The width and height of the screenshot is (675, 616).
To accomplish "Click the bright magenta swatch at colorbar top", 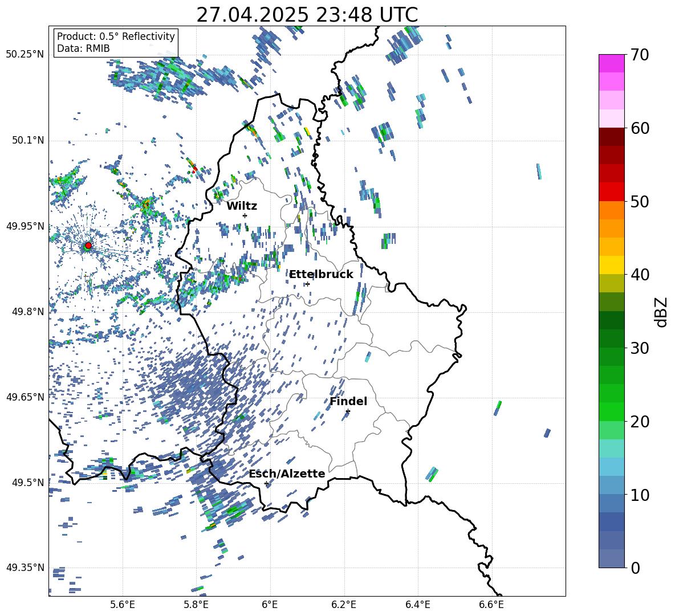I will pos(612,64).
